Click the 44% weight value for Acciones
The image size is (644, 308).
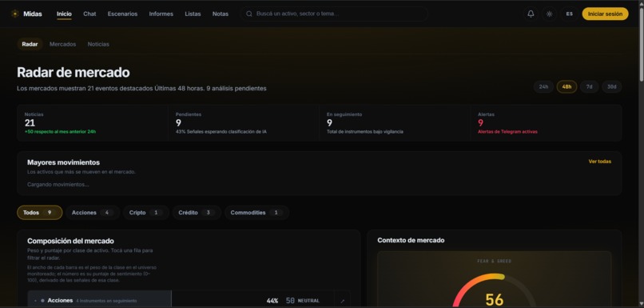pyautogui.click(x=272, y=301)
